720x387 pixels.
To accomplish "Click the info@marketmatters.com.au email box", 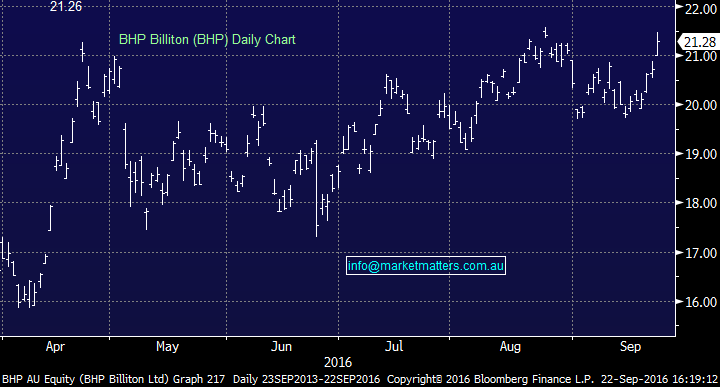I will pos(426,265).
